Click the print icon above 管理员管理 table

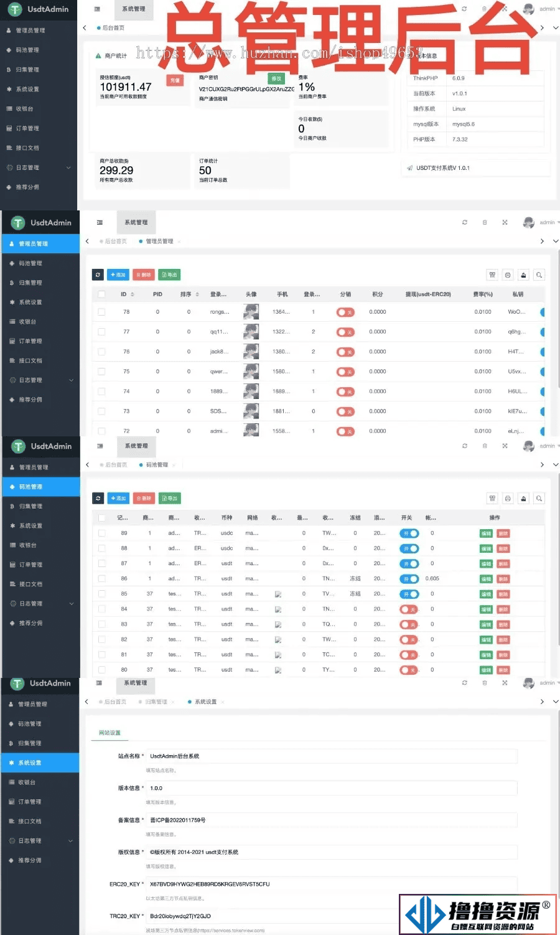(x=508, y=275)
